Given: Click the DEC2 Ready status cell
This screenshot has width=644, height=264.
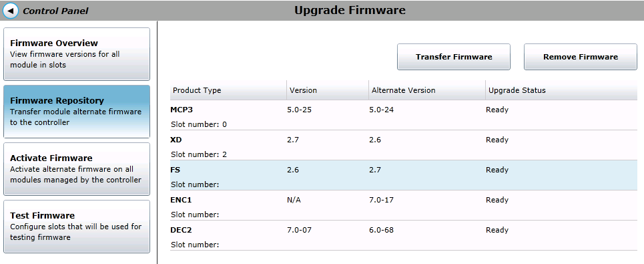Looking at the screenshot, I should point(497,230).
